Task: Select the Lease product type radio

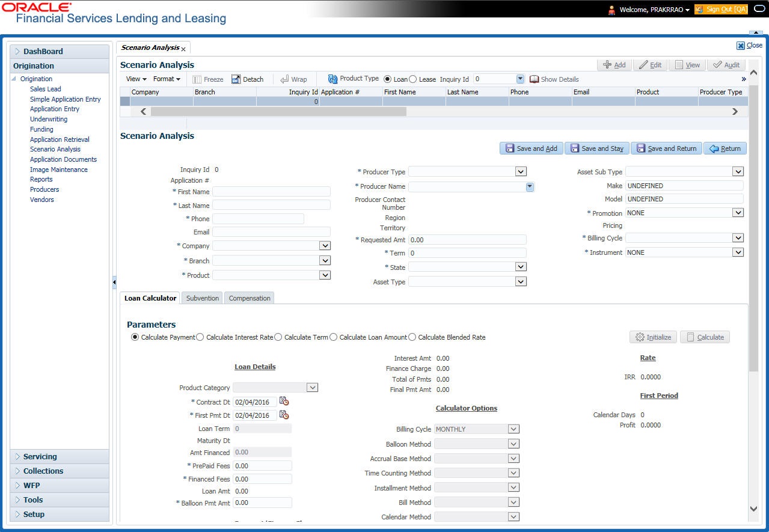Action: click(x=413, y=79)
